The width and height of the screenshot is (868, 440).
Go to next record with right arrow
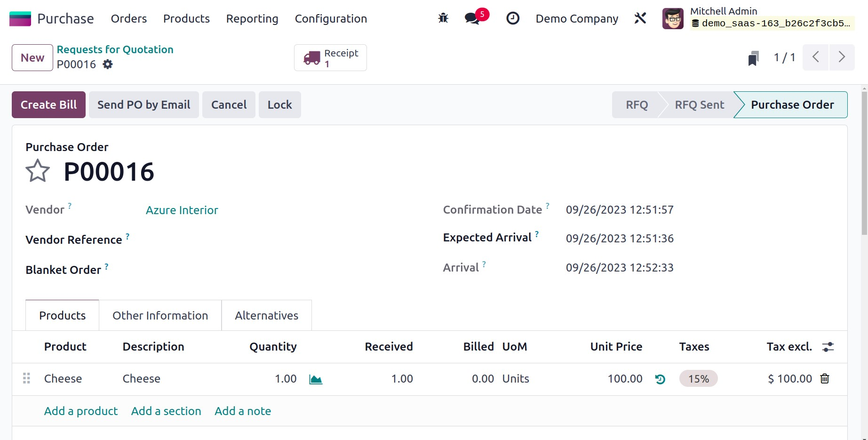(x=842, y=57)
